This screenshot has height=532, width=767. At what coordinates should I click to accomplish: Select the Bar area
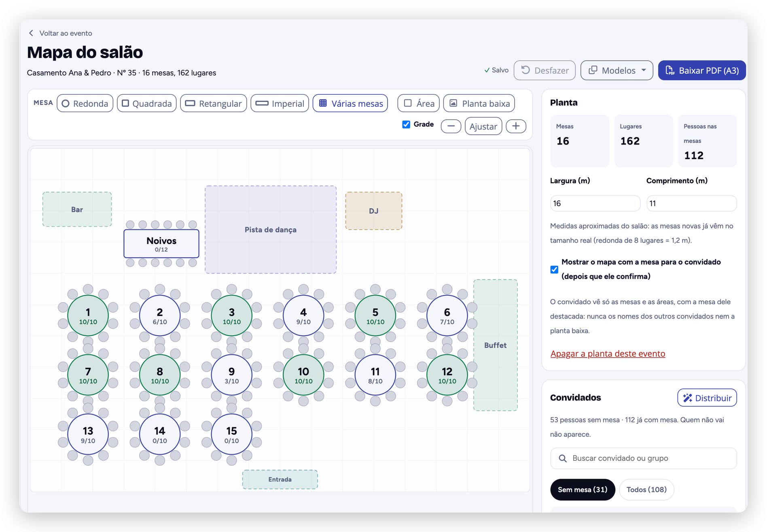77,209
